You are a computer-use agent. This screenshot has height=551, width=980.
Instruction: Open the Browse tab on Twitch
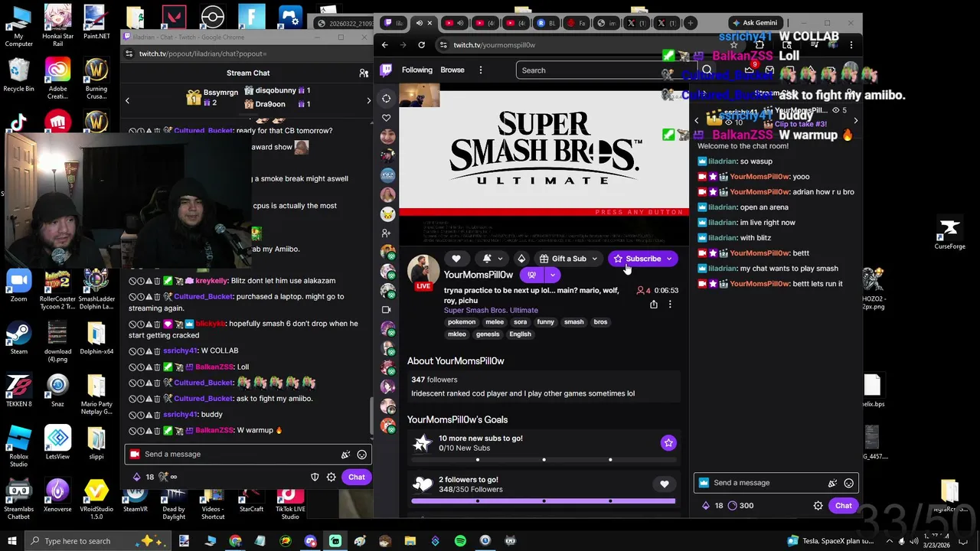point(452,70)
